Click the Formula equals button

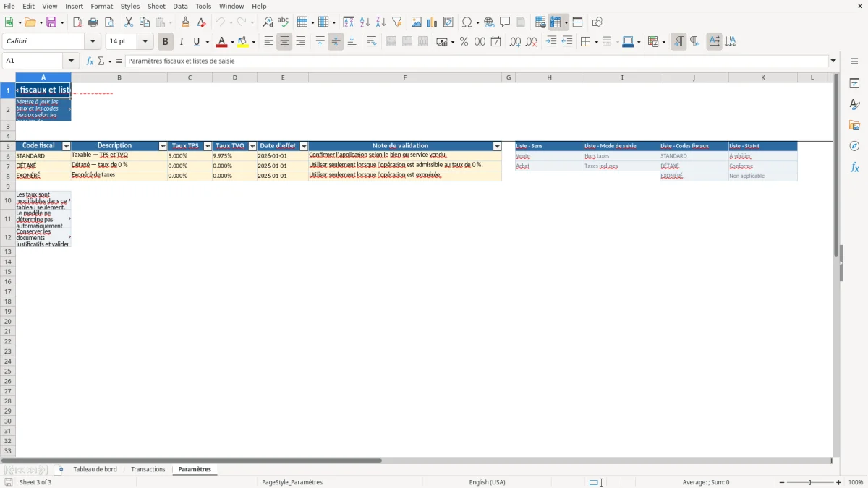coord(119,61)
